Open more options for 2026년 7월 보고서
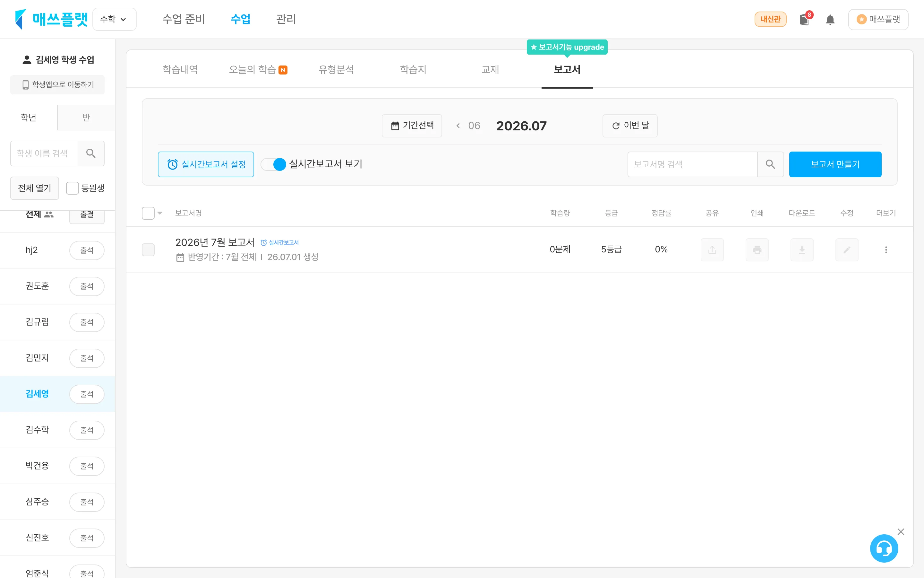Screen dimensions: 924x578 pyautogui.click(x=886, y=250)
